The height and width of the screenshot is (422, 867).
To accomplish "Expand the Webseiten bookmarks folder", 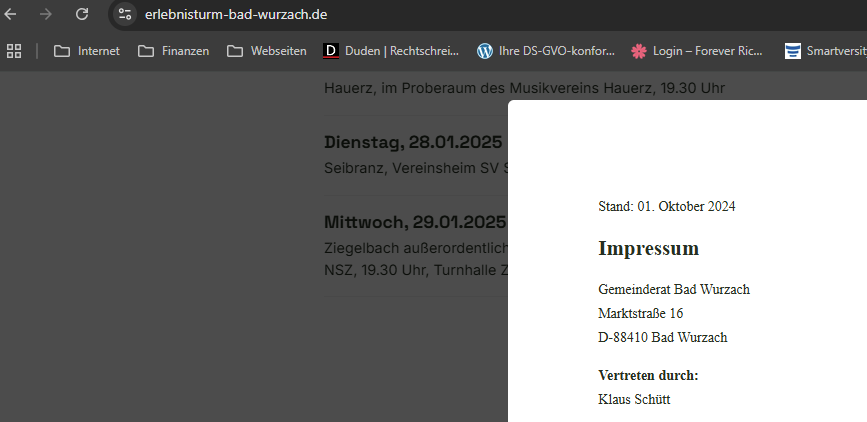I will click(x=267, y=51).
